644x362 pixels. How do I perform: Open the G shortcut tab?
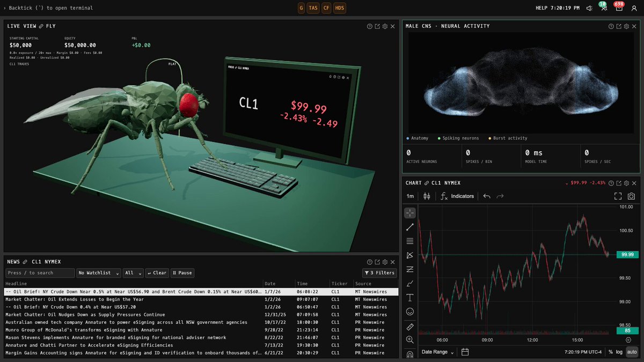tap(301, 8)
